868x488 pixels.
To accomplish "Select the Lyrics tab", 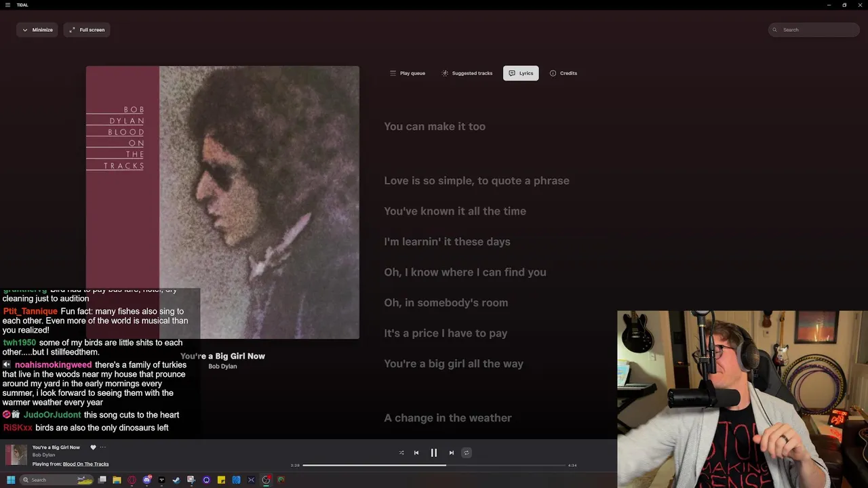I will pyautogui.click(x=521, y=73).
